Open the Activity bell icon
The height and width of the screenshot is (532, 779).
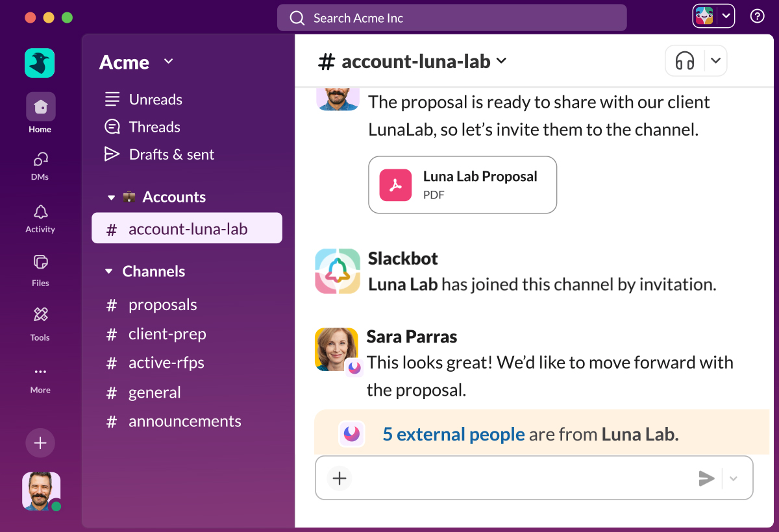pos(40,213)
